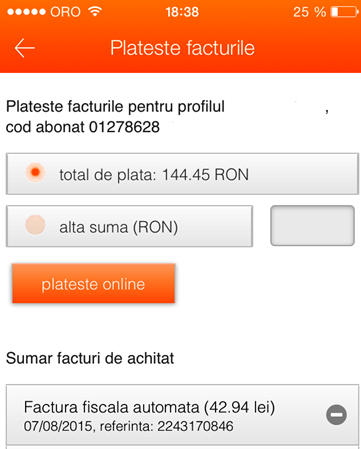Screen dimensions: 361x449
Task: Choose the total de plata: 144.45 RON row
Action: point(182,174)
